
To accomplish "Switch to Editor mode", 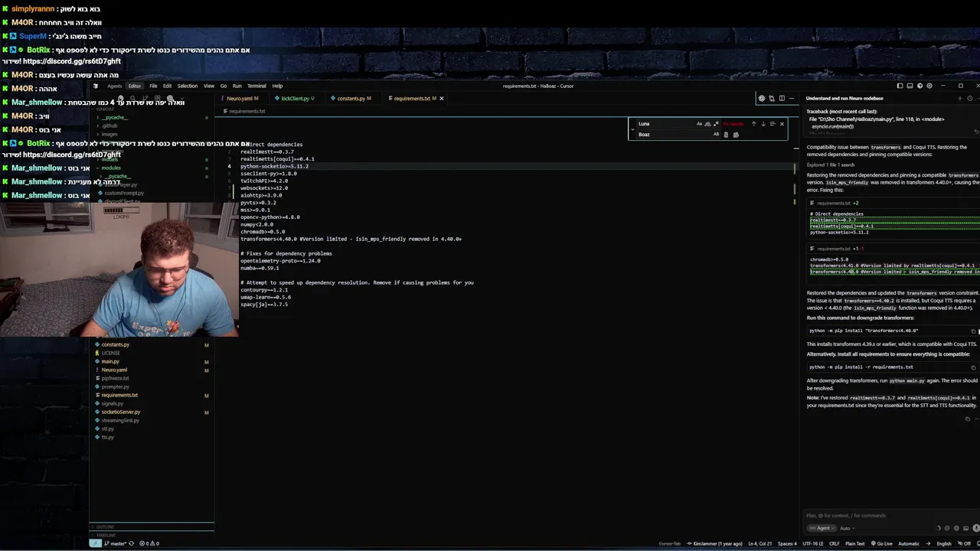I will pyautogui.click(x=135, y=86).
